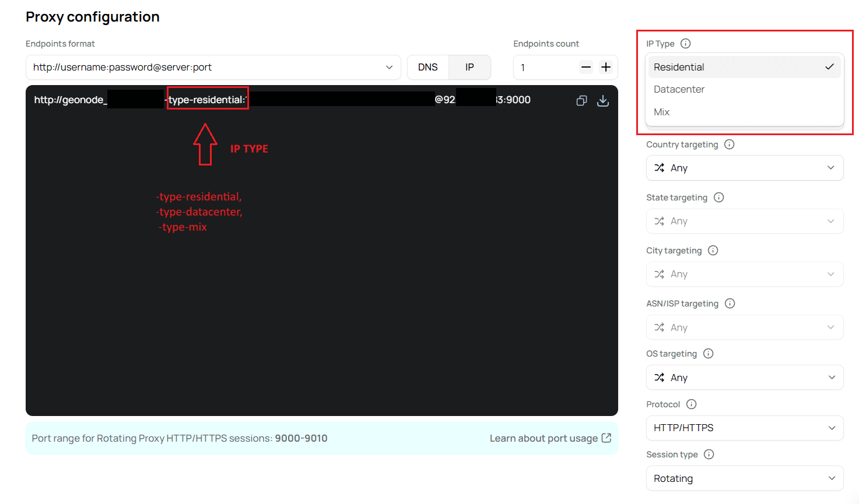The image size is (859, 504).
Task: Open the Endpoints format dropdown
Action: (x=213, y=67)
